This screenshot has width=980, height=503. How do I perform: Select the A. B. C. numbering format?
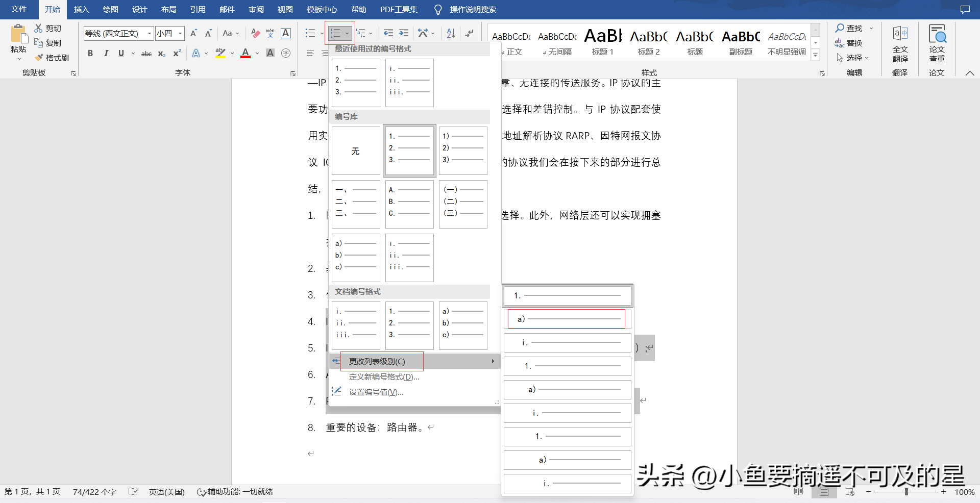[409, 204]
